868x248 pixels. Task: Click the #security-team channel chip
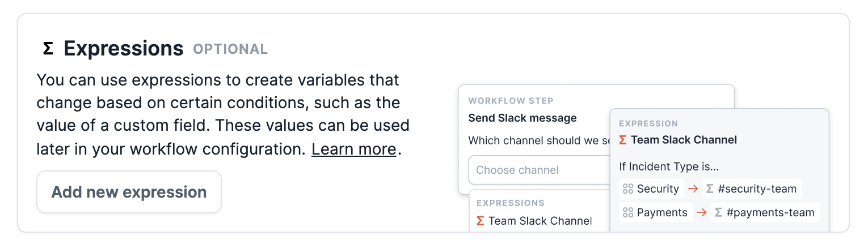[x=752, y=189]
